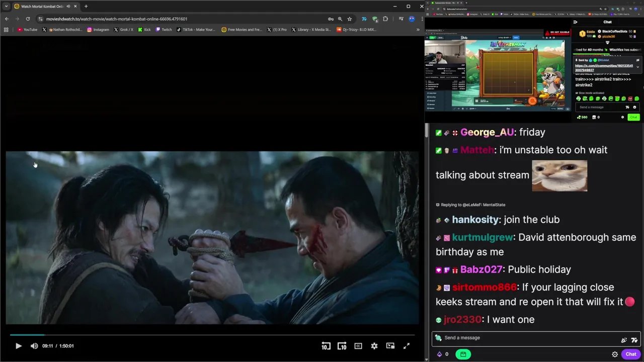Go back in the browser
This screenshot has height=362, width=644.
(x=7, y=19)
